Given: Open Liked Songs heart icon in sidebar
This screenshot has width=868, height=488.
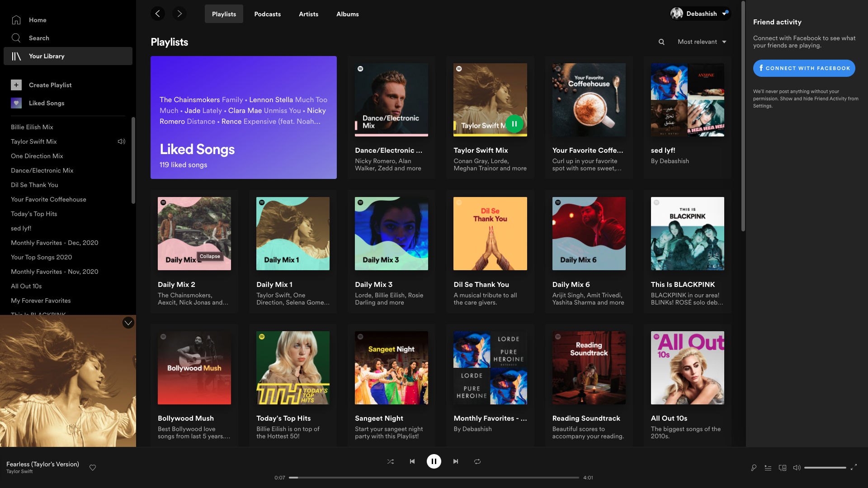Looking at the screenshot, I should [x=16, y=103].
